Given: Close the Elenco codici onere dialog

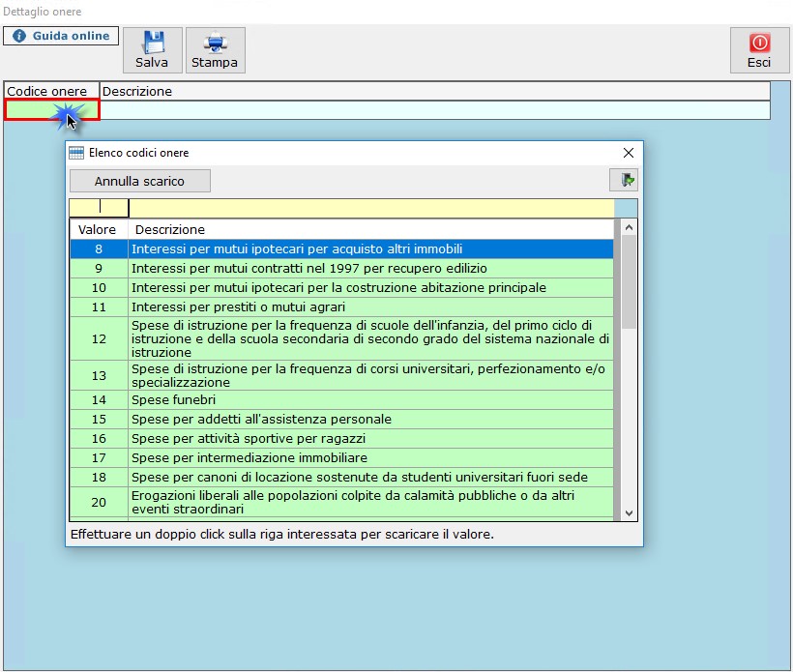Looking at the screenshot, I should point(629,153).
